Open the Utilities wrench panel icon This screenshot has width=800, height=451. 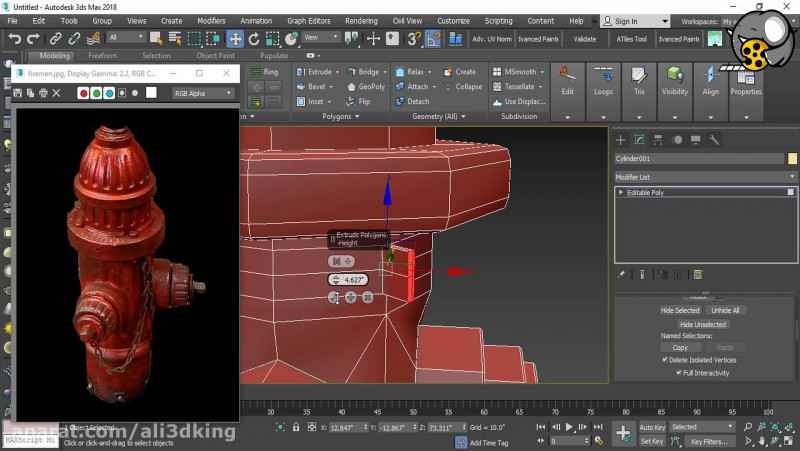(x=714, y=140)
